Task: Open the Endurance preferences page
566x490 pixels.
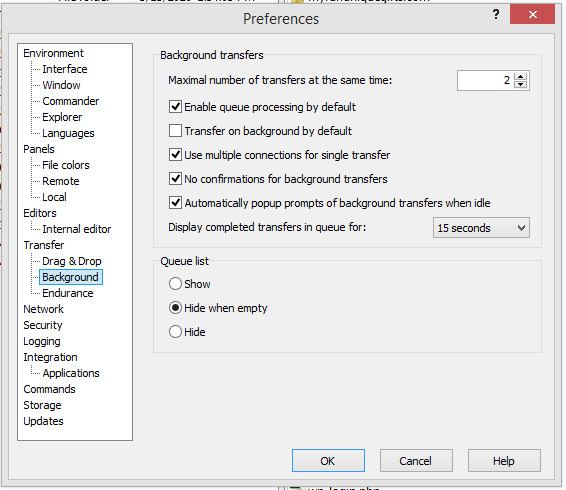Action: [x=68, y=293]
